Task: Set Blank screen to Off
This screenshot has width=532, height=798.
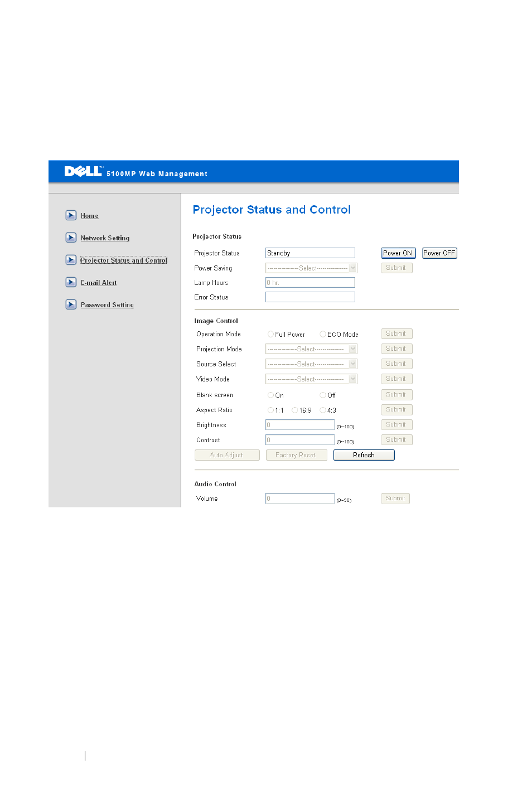Action: [323, 395]
